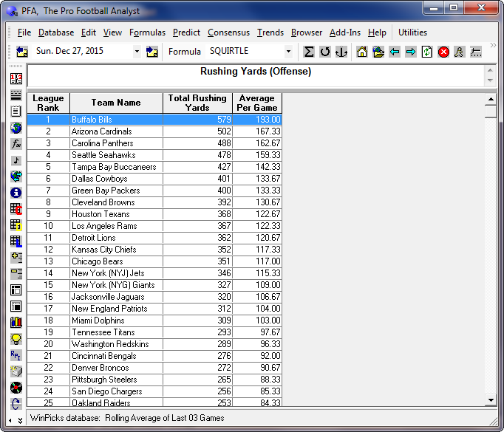504x432 pixels.
Task: Click the Pittsburgh Steelers row
Action: coord(154,380)
